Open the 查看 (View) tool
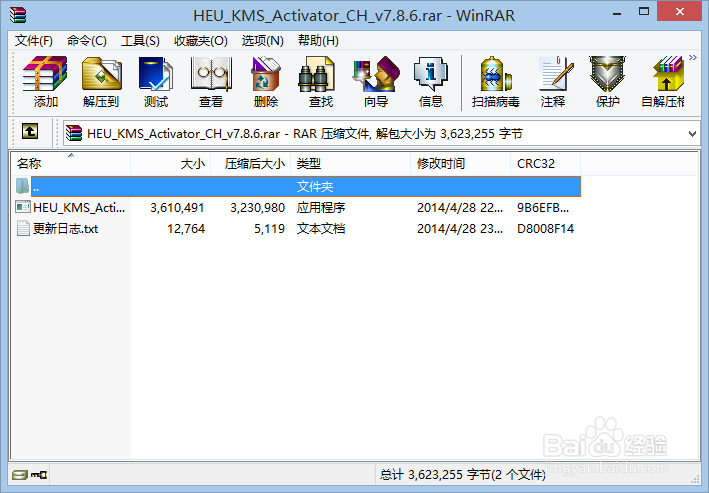Viewport: 709px width, 493px height. coord(211,82)
